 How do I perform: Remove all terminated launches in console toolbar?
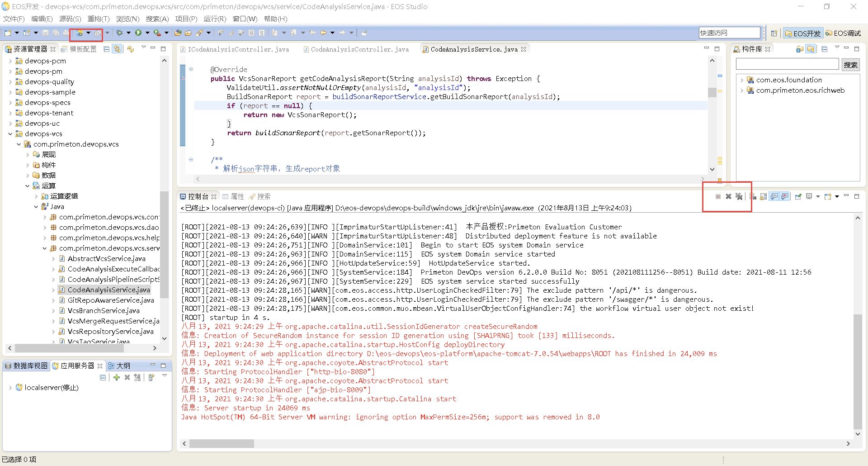739,196
